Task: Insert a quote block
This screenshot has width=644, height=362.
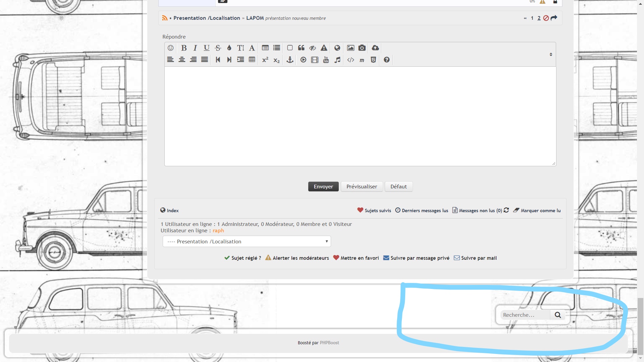Action: 301,48
